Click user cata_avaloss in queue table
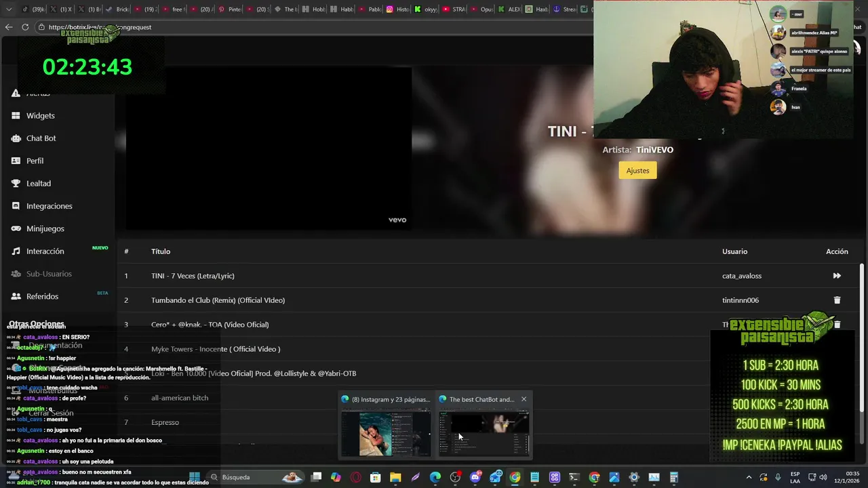The width and height of the screenshot is (868, 488). pyautogui.click(x=742, y=276)
